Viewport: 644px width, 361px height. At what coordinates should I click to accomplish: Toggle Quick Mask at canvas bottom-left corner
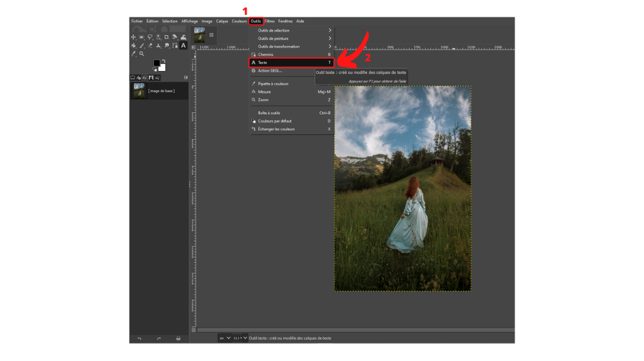coord(193,330)
